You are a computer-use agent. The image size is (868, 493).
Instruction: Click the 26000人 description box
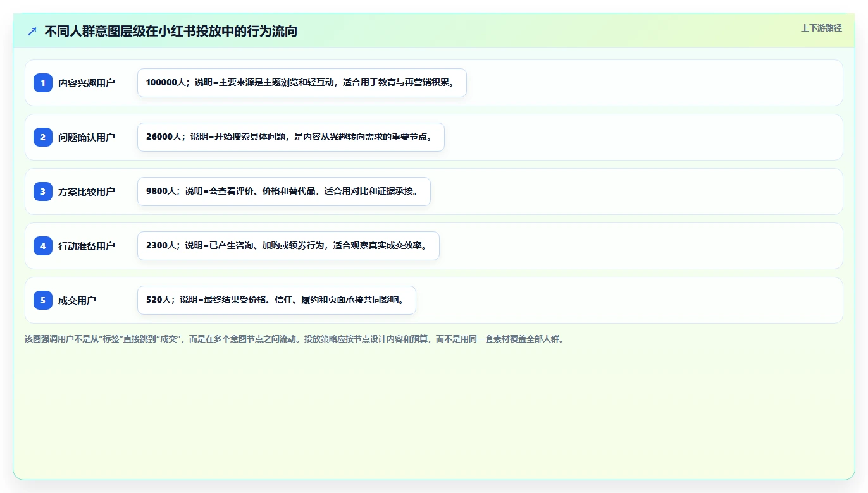(291, 137)
